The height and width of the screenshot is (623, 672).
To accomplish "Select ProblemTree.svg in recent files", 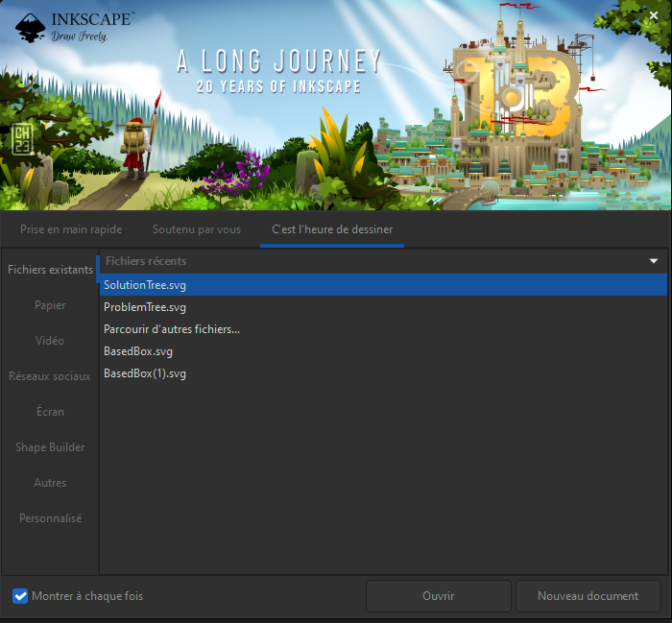I will pyautogui.click(x=383, y=307).
